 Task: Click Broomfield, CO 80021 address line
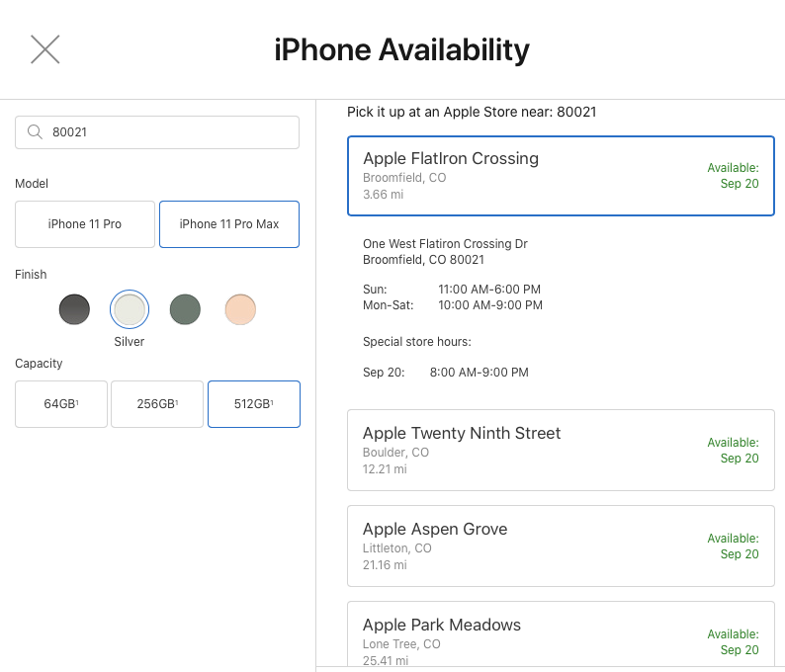[423, 260]
